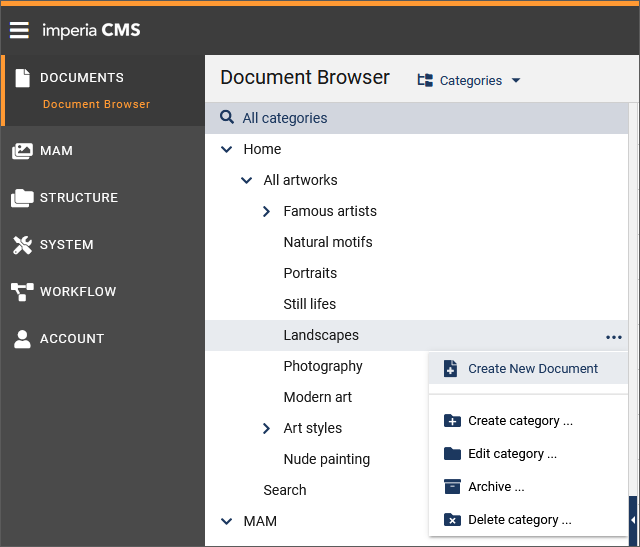Open the STRUCTURE sidebar section

click(x=79, y=198)
